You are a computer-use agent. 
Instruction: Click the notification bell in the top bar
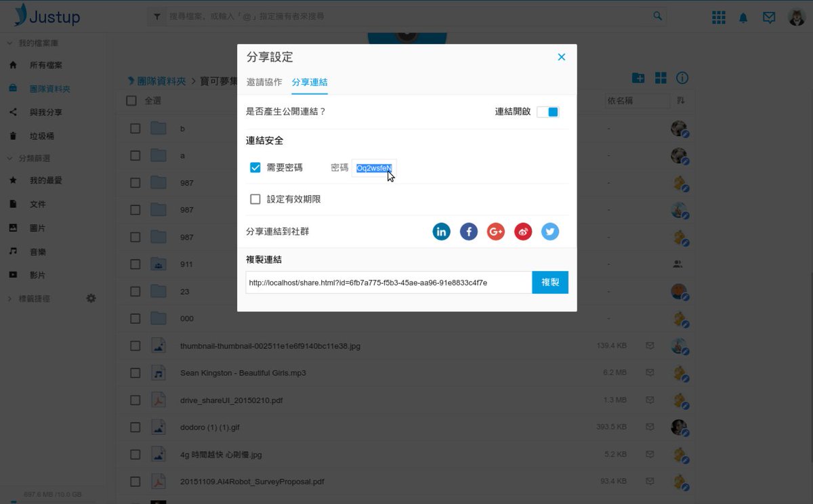pos(743,17)
